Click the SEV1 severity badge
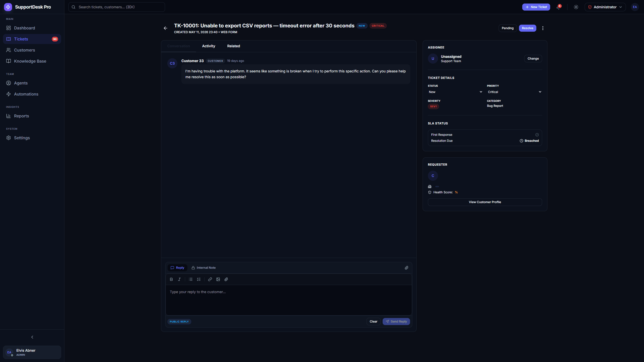 433,107
